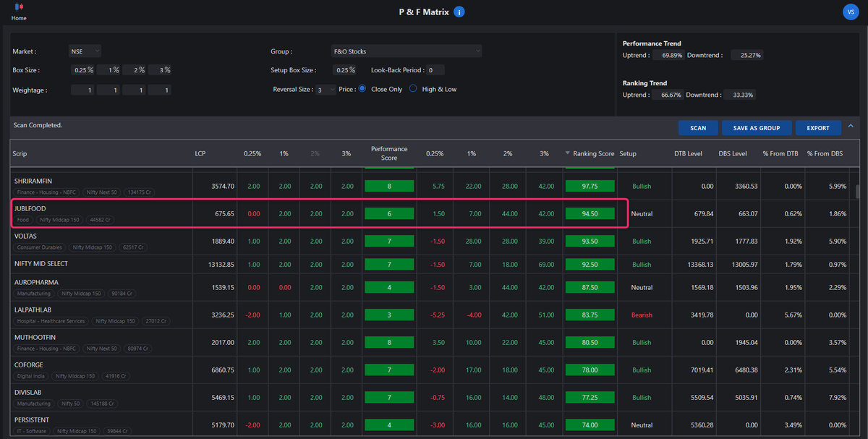Click the green 97.75 ranking score cell
This screenshot has height=439, width=868.
coord(590,186)
